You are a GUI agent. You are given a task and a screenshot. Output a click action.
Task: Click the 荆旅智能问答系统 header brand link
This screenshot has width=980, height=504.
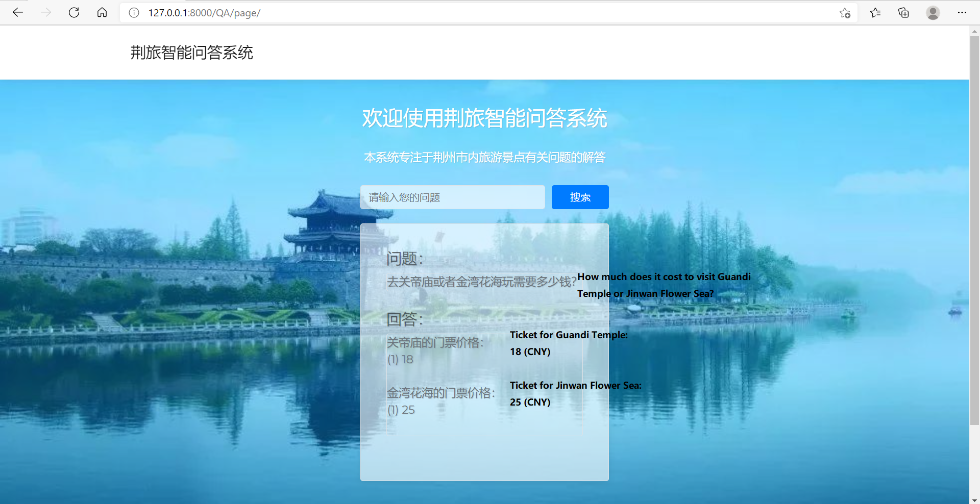pos(191,53)
